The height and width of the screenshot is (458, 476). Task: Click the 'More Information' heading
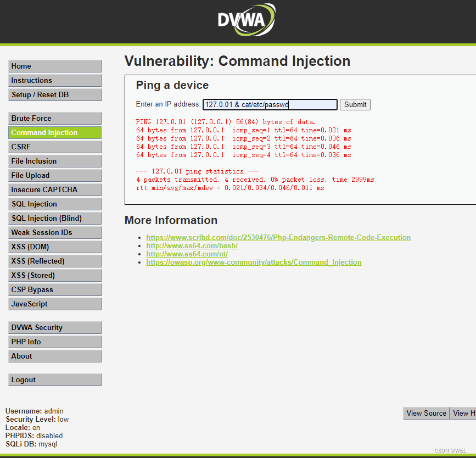tap(171, 220)
